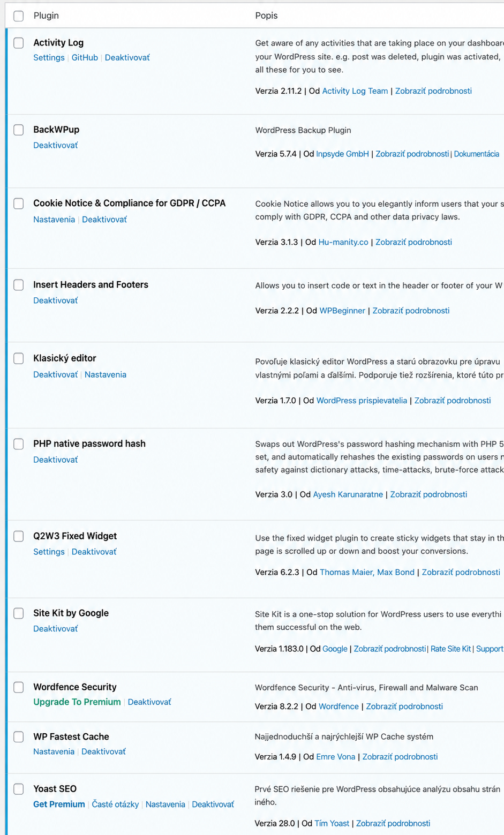Deactivate Site Kit by Google
504x835 pixels.
[56, 629]
